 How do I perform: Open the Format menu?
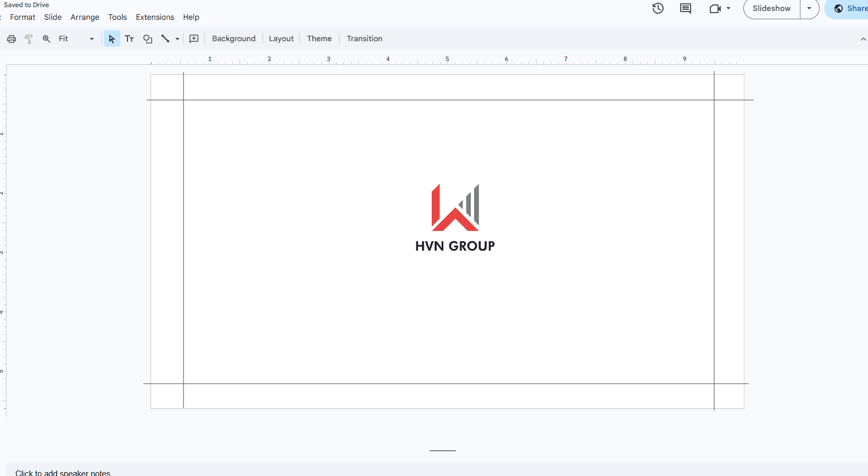pos(23,17)
